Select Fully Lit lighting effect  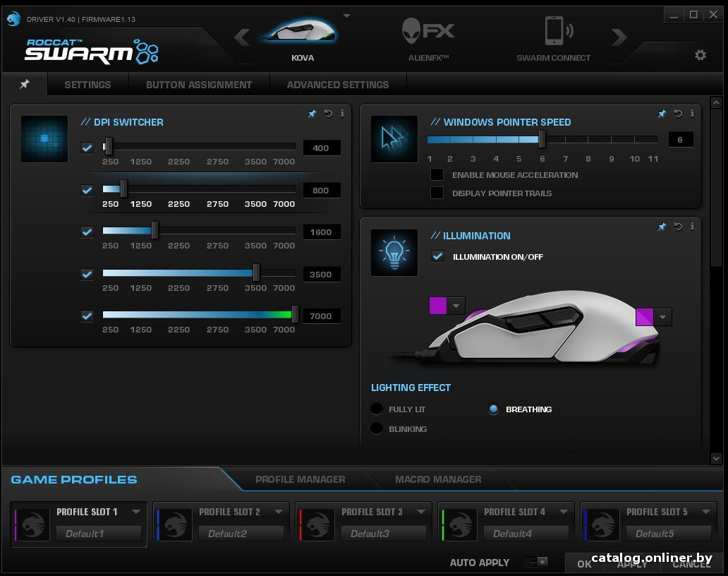[x=377, y=409]
